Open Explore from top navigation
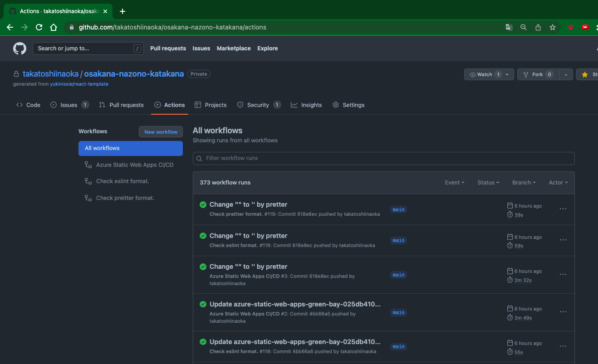The height and width of the screenshot is (364, 598). (x=267, y=49)
